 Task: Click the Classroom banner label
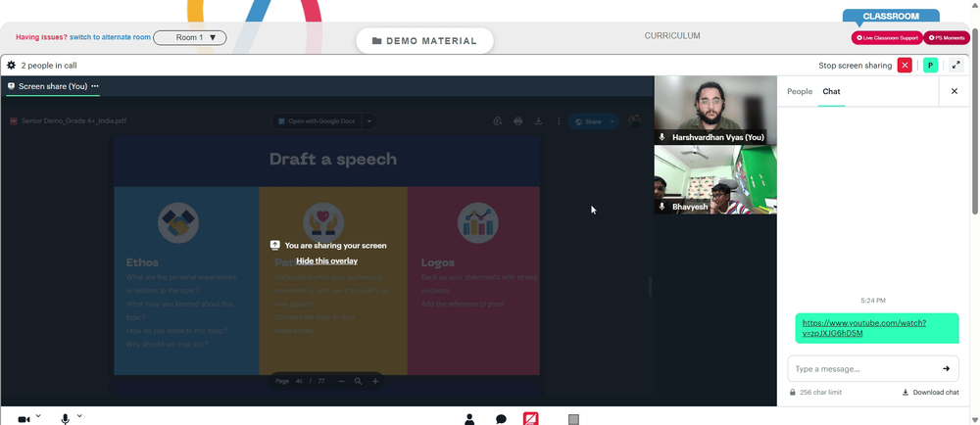coord(891,17)
